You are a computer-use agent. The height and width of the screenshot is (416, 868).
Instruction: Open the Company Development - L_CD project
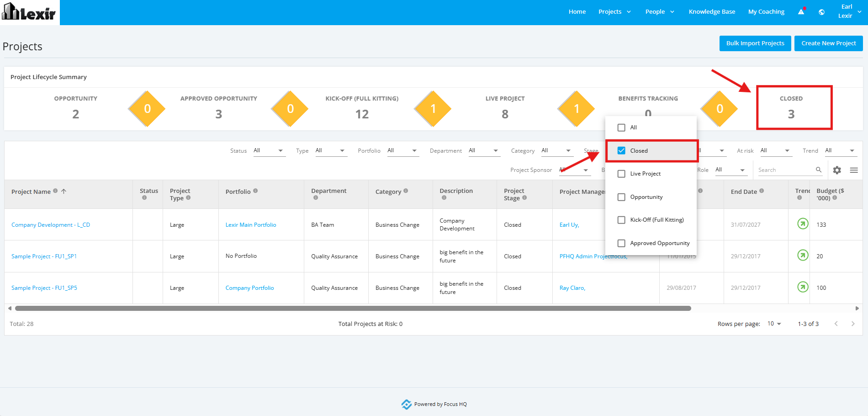(x=51, y=225)
